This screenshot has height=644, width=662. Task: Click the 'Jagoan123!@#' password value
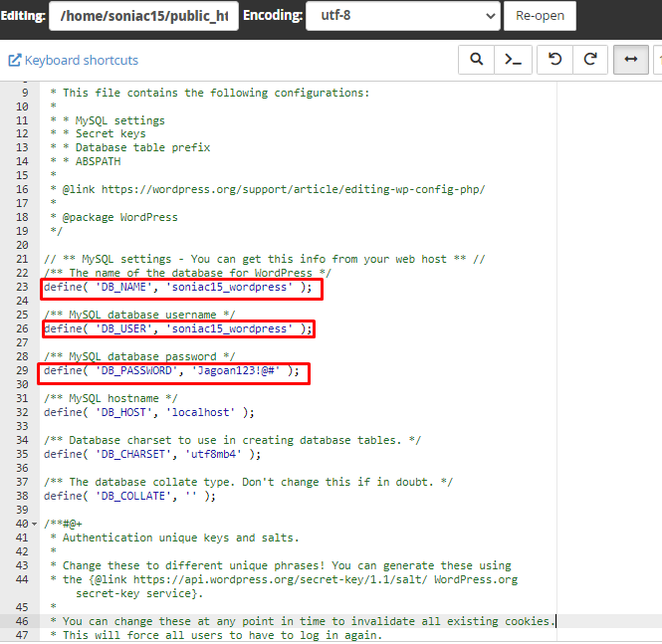(236, 370)
